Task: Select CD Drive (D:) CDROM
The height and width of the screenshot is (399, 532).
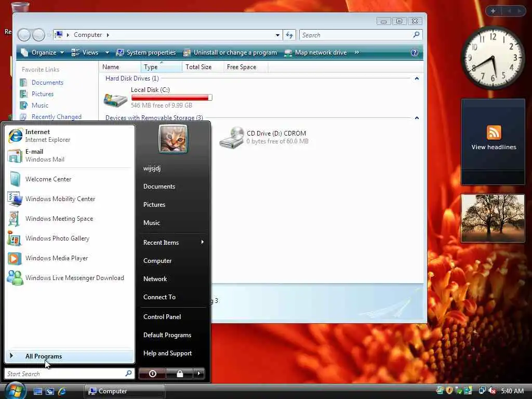Action: 264,137
